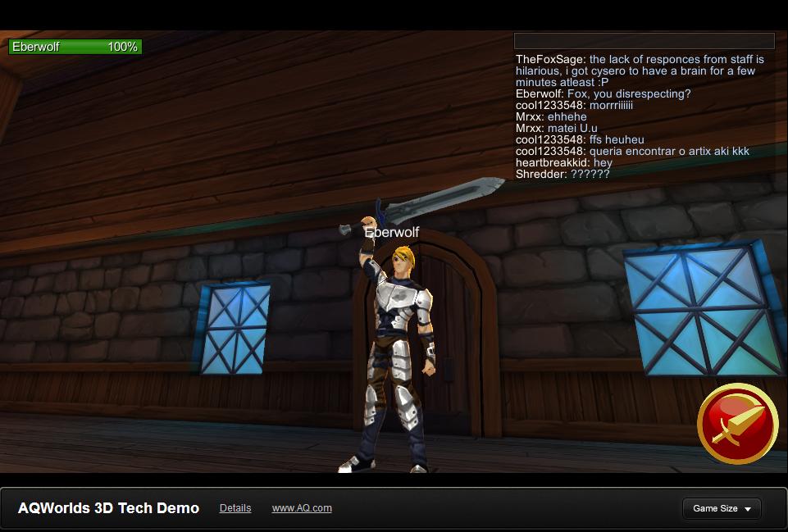
Task: Click the 100% health value
Action: 123,47
